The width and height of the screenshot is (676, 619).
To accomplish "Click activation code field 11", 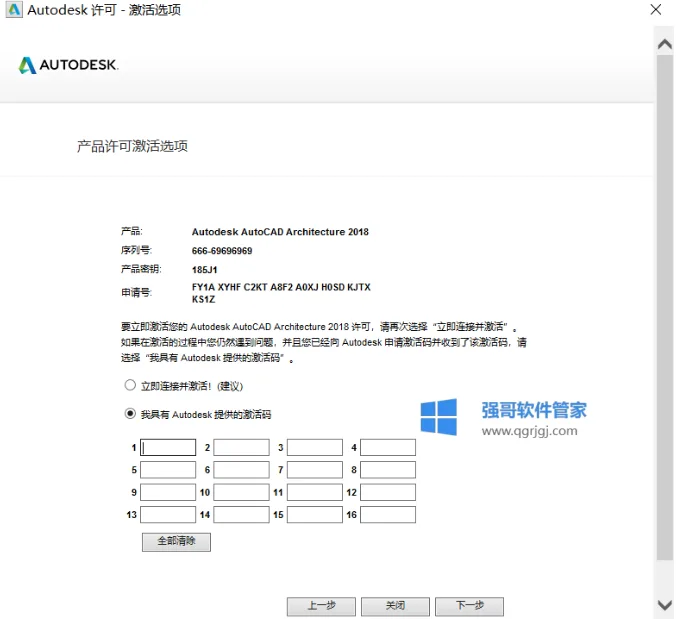I will pos(315,492).
